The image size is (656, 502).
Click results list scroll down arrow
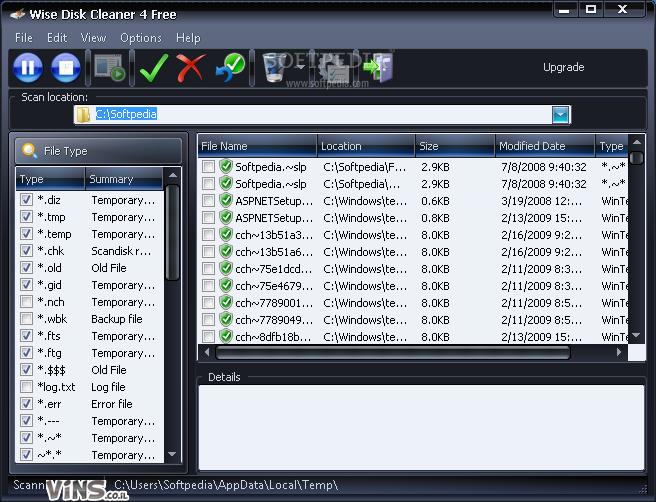(x=636, y=335)
